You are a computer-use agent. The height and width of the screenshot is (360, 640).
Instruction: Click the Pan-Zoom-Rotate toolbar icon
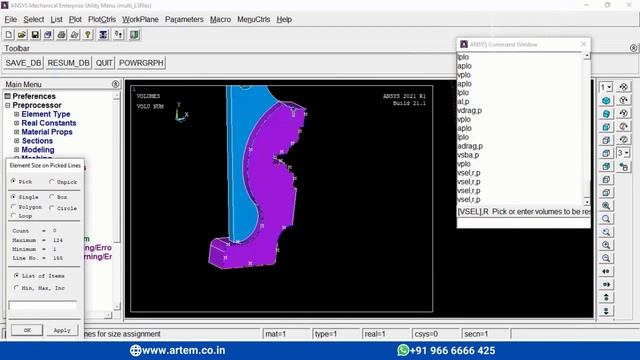[48, 35]
